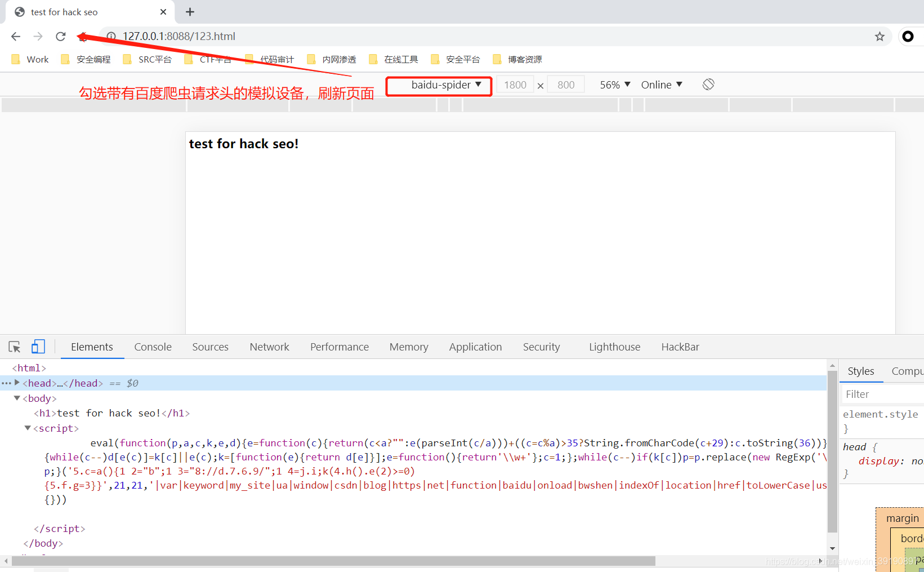Viewport: 924px width, 572px height.
Task: Collapse the body element node
Action: click(x=17, y=398)
